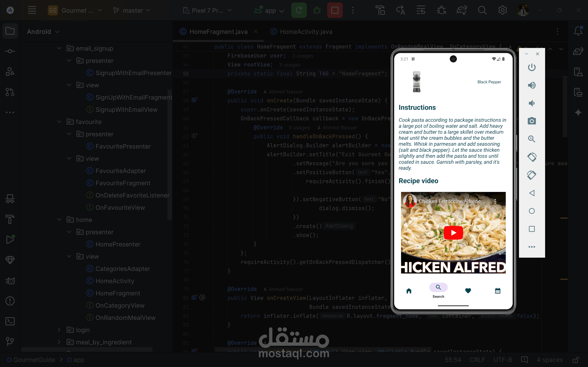Viewport: 588px width, 367px height.
Task: Open the Favorites heart tab in the app
Action: pyautogui.click(x=468, y=290)
